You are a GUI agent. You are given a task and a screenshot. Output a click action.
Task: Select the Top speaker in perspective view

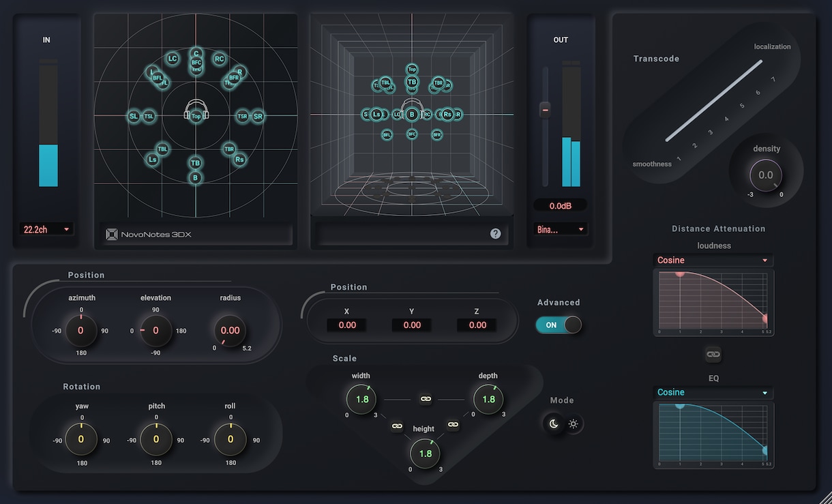coord(412,69)
